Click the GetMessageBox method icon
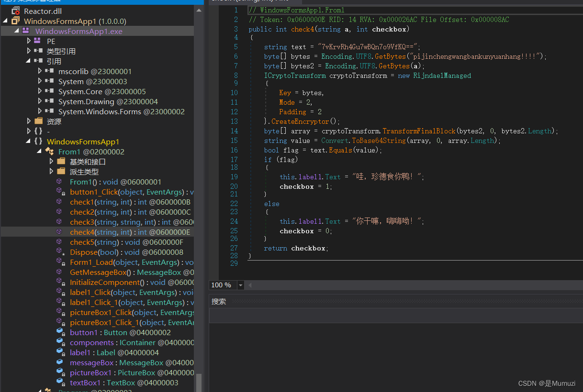The width and height of the screenshot is (583, 392). (x=60, y=272)
